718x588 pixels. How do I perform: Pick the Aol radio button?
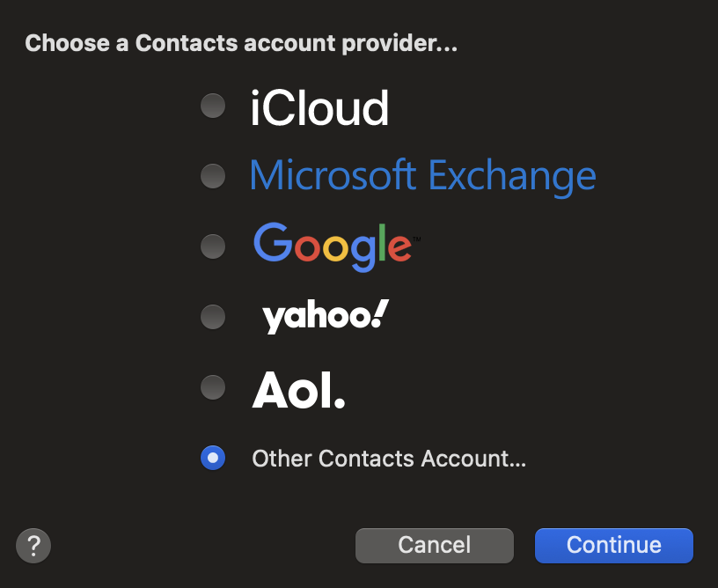(212, 386)
